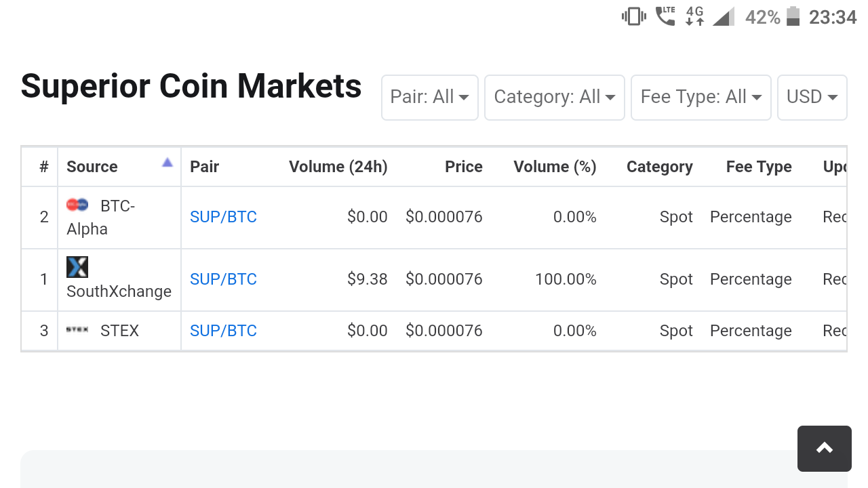
Task: Open the Pair: All dropdown
Action: (429, 97)
